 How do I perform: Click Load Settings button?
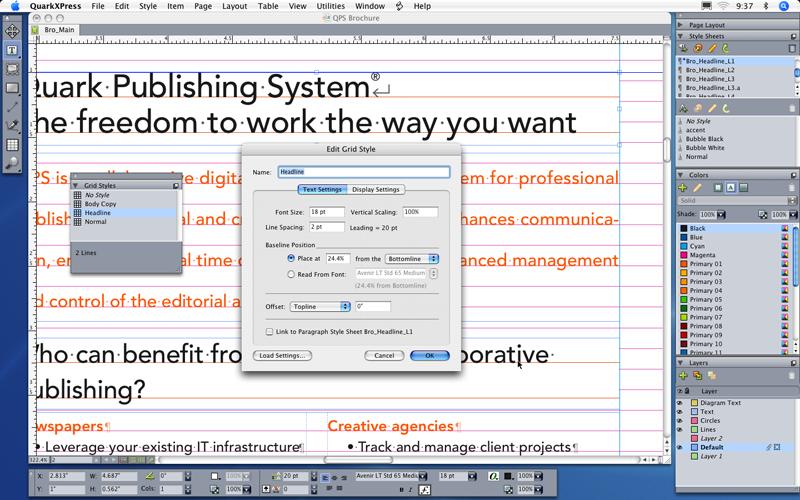pos(282,356)
